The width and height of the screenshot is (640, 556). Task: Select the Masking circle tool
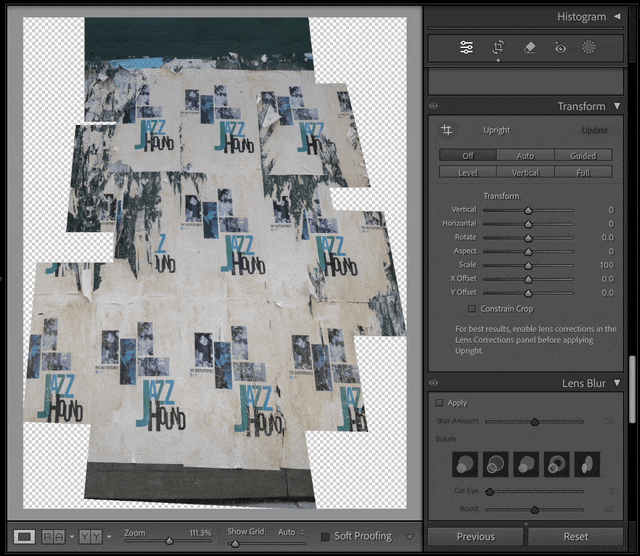[x=588, y=47]
